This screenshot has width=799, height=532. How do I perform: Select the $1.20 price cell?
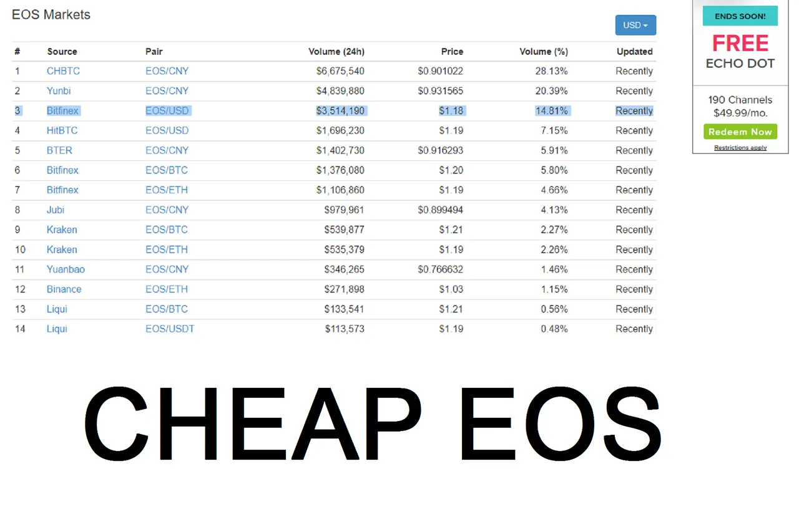[x=451, y=170]
